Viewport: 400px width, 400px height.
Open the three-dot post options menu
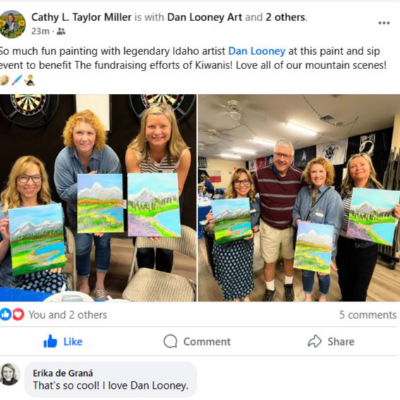pyautogui.click(x=384, y=23)
